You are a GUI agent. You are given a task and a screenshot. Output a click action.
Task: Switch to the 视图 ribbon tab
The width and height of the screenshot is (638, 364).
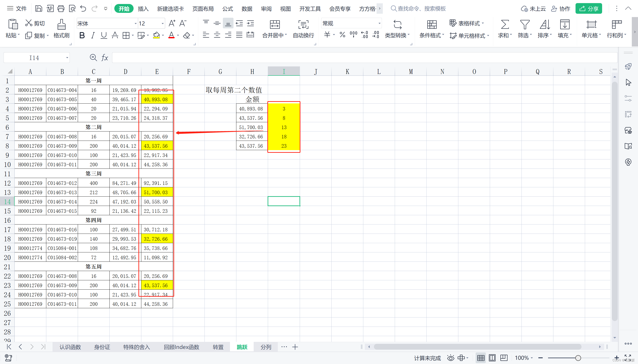click(x=285, y=9)
